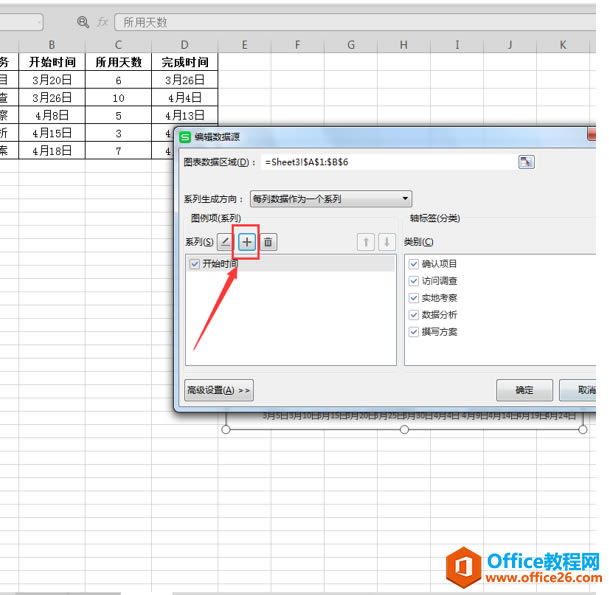Image resolution: width=609 pixels, height=595 pixels.
Task: Toggle the 数据分析 category checkbox
Action: 414,315
